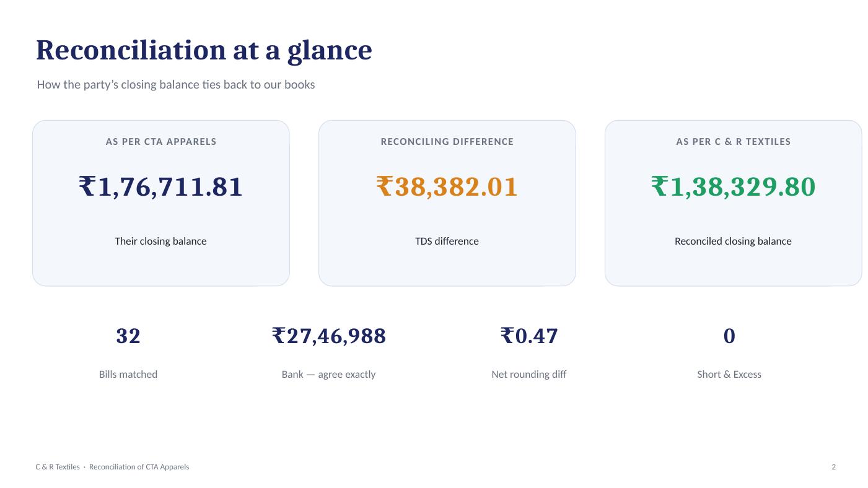Select the orange ₹38,382.01 amount
Viewport: 868px width, 488px height.
pos(447,187)
